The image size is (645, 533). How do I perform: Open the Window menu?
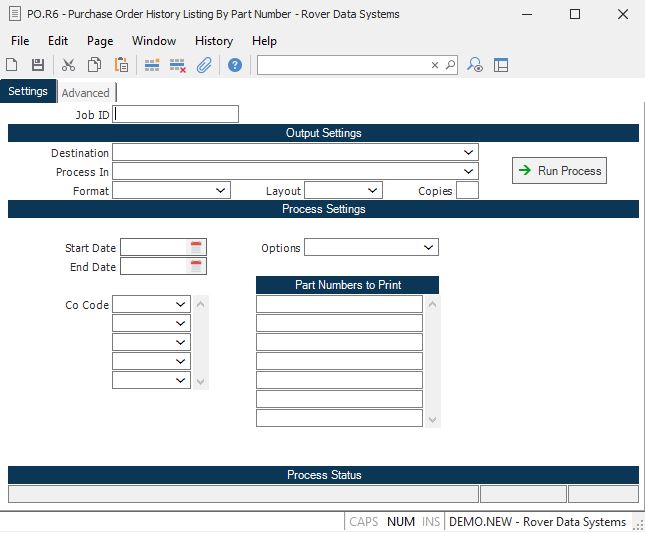(154, 41)
